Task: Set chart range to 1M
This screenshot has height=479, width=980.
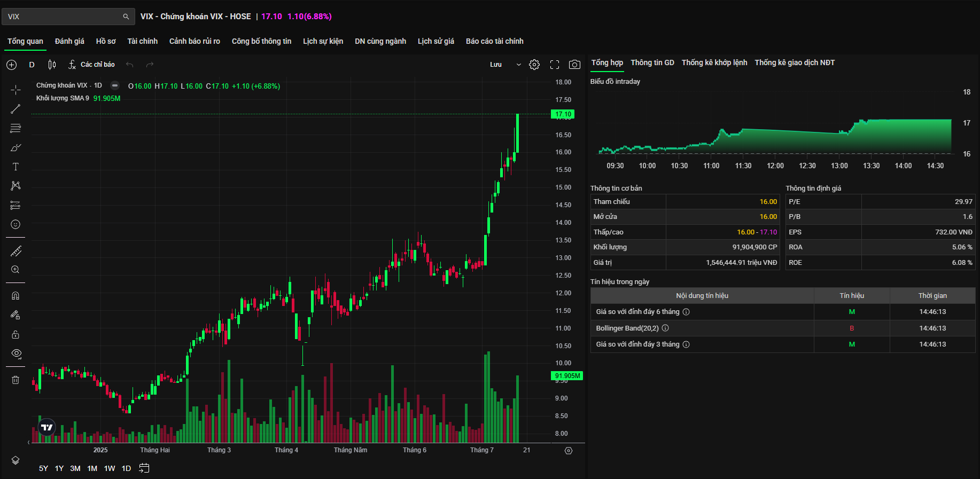Action: click(92, 468)
